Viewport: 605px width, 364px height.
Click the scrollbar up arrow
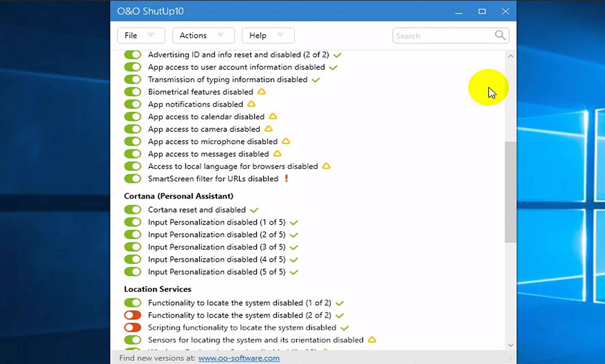510,56
